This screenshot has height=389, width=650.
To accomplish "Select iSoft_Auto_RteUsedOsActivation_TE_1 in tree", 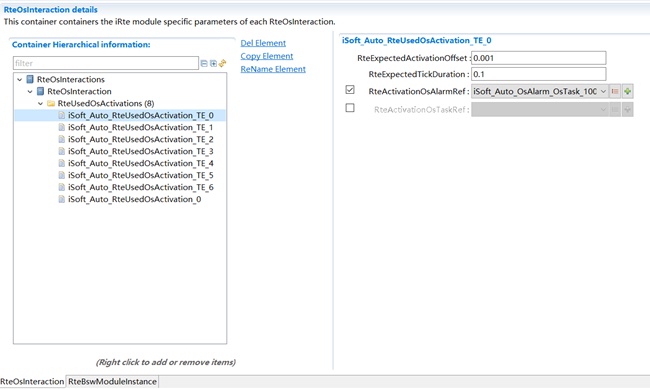I will pyautogui.click(x=141, y=127).
